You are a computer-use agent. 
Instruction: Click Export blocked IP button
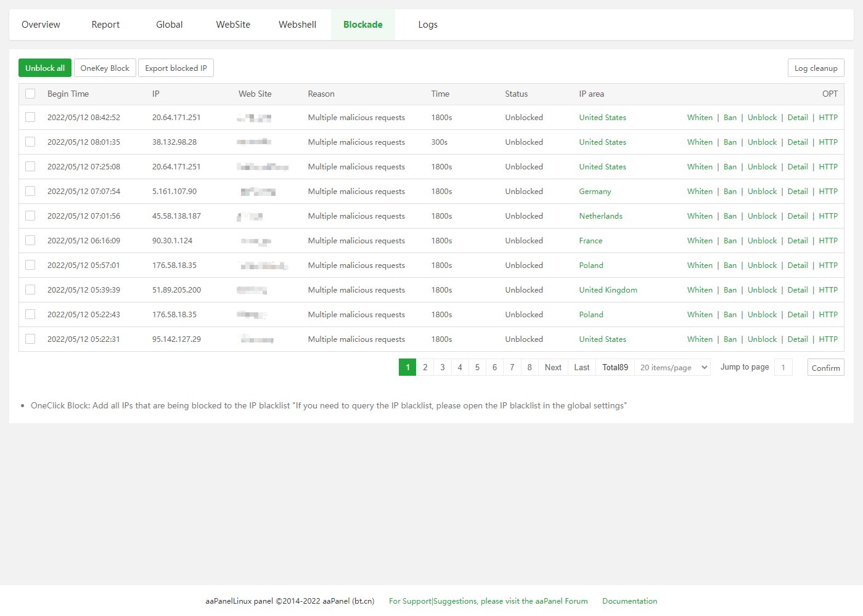176,68
